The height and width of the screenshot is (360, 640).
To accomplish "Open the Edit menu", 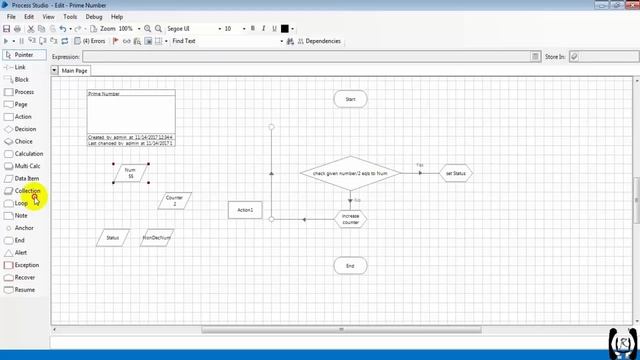I will click(x=29, y=17).
